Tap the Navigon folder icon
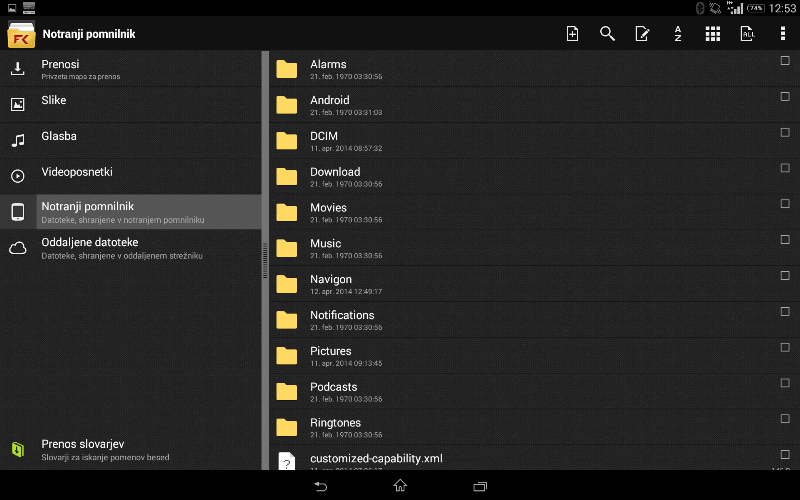The image size is (800, 500). coord(287,284)
